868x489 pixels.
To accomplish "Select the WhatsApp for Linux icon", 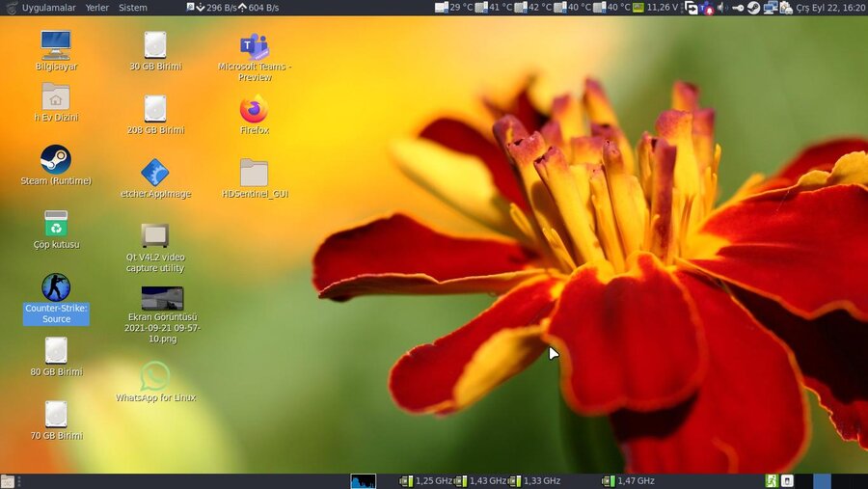I will tap(154, 376).
